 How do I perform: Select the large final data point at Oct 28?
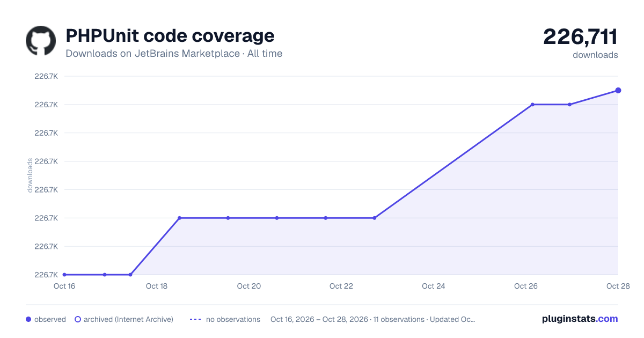click(x=618, y=90)
